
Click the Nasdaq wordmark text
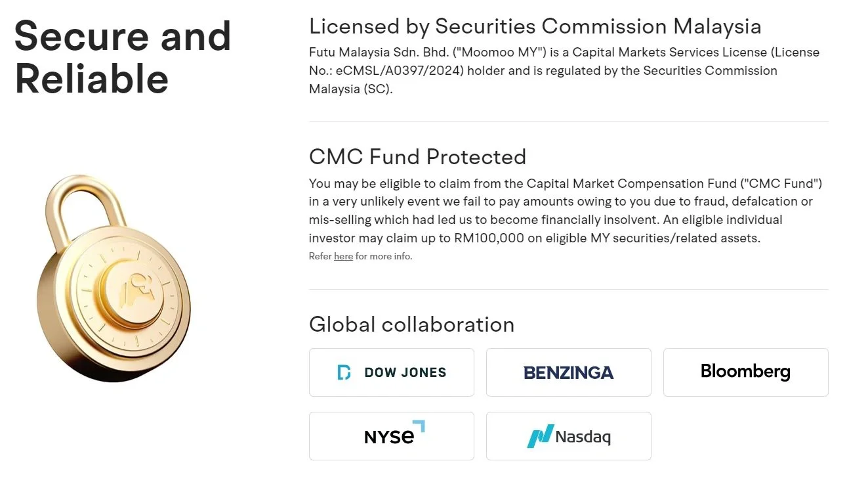tap(583, 437)
